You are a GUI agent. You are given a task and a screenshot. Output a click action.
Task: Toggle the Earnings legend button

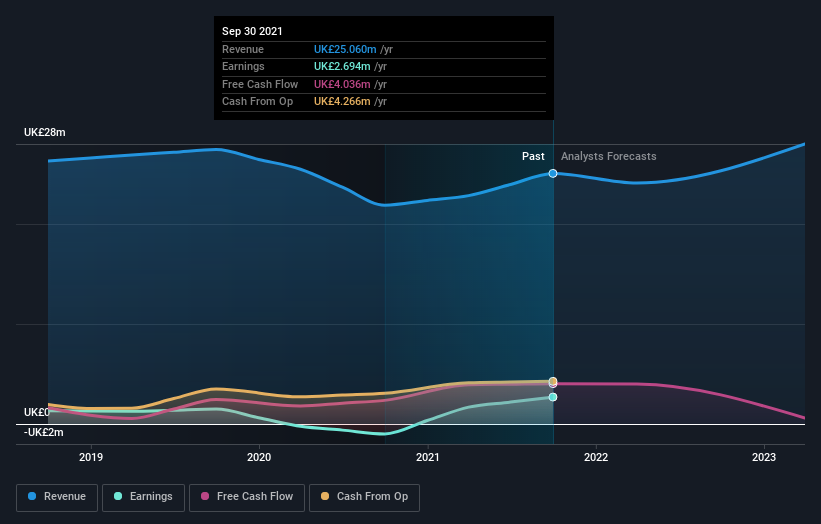pos(143,497)
